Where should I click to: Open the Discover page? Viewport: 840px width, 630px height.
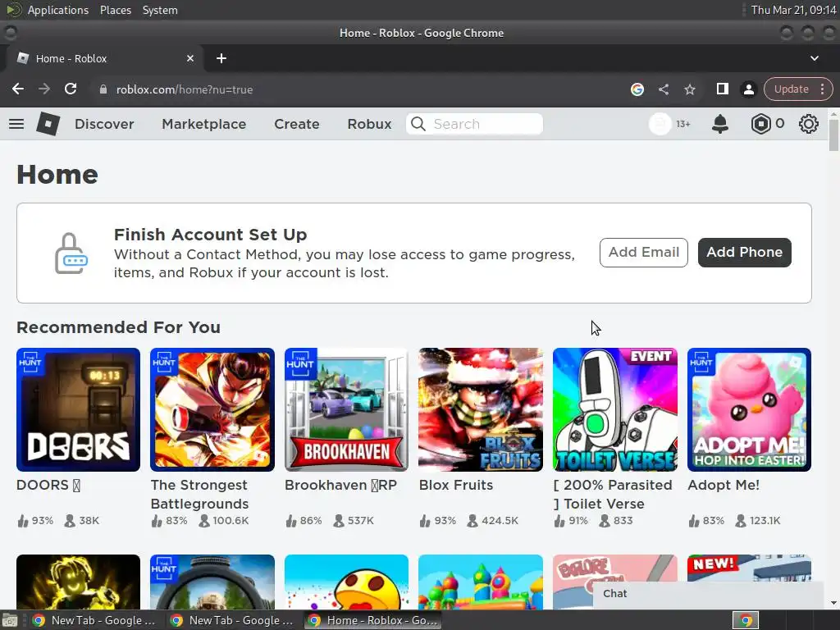point(104,124)
